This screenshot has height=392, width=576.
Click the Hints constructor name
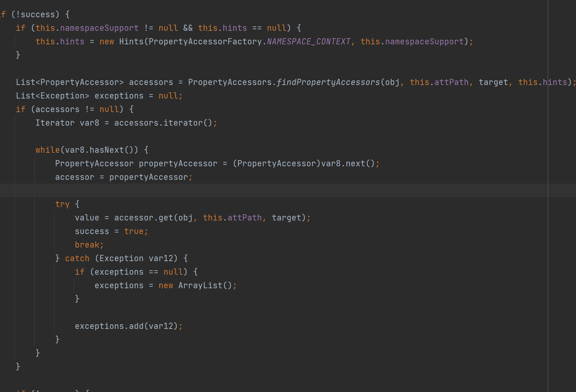(131, 42)
